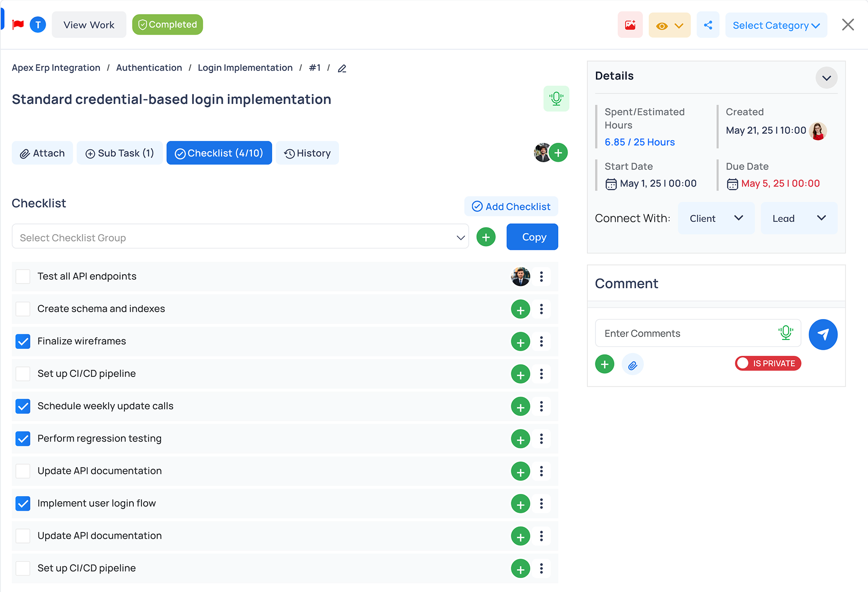Click the red priority flag icon
This screenshot has width=868, height=592.
click(x=18, y=25)
